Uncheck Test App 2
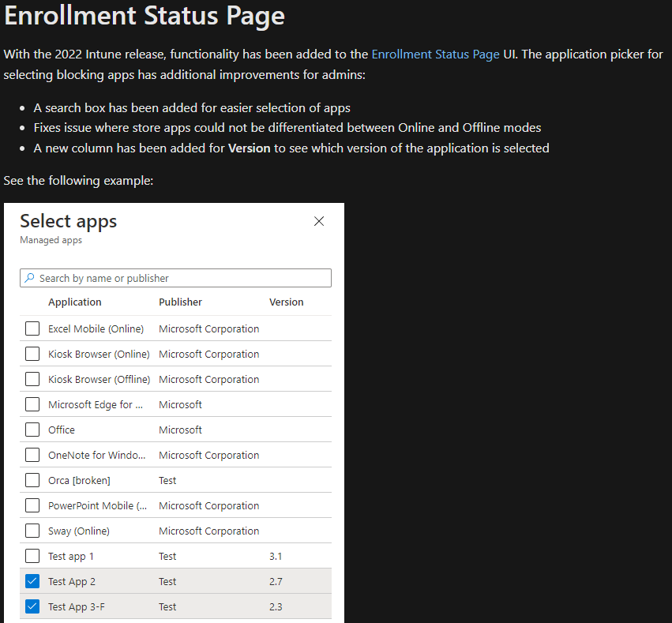 [31, 580]
